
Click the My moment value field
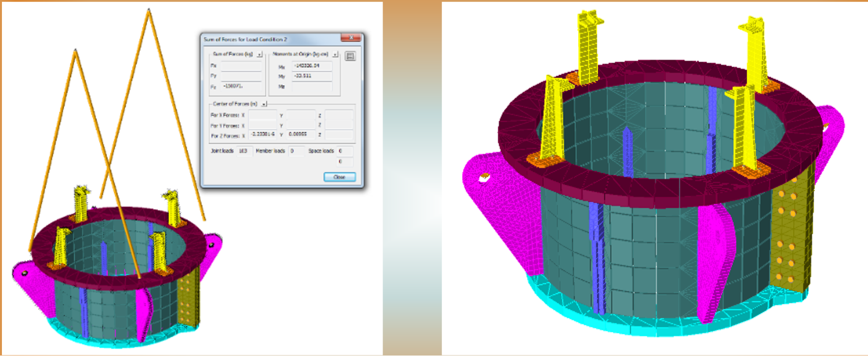(x=312, y=76)
